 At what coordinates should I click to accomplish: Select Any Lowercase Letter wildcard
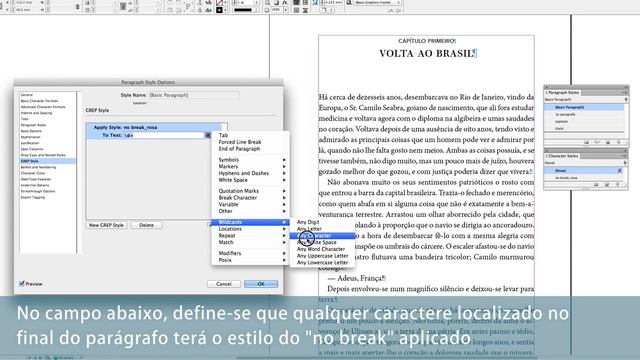pos(322,262)
